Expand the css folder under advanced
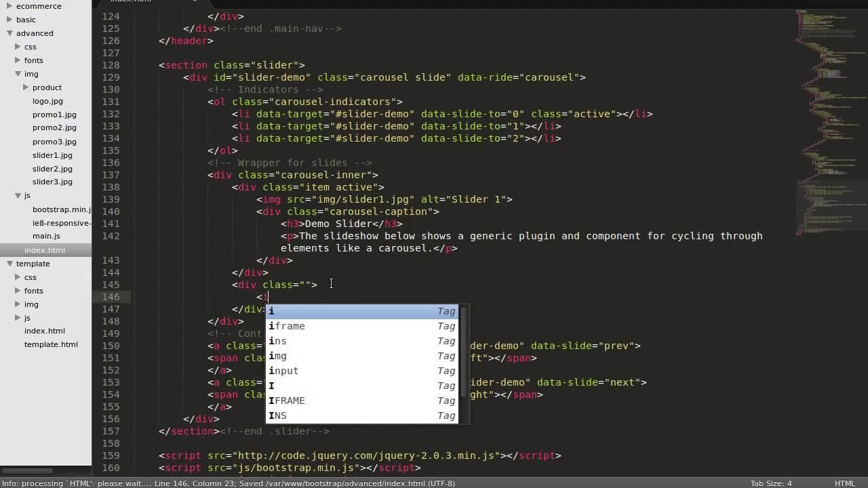868x488 pixels. [x=18, y=47]
